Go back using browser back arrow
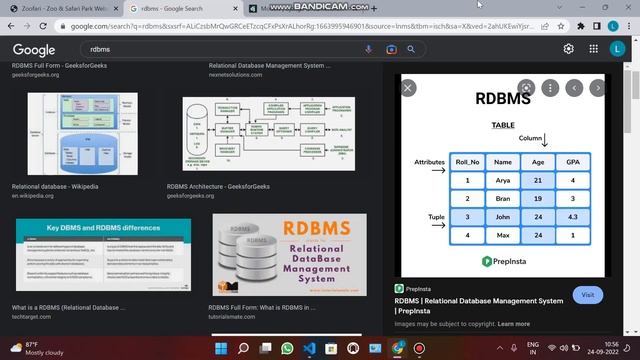 tap(11, 26)
